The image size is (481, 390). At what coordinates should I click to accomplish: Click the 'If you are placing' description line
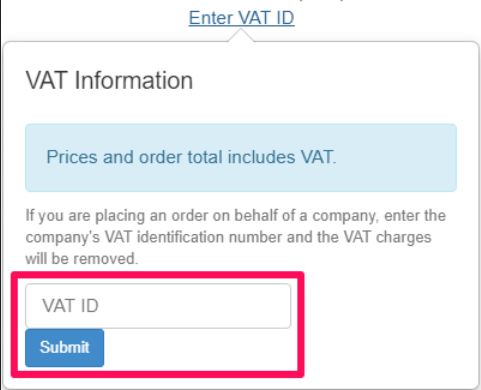pos(236,216)
